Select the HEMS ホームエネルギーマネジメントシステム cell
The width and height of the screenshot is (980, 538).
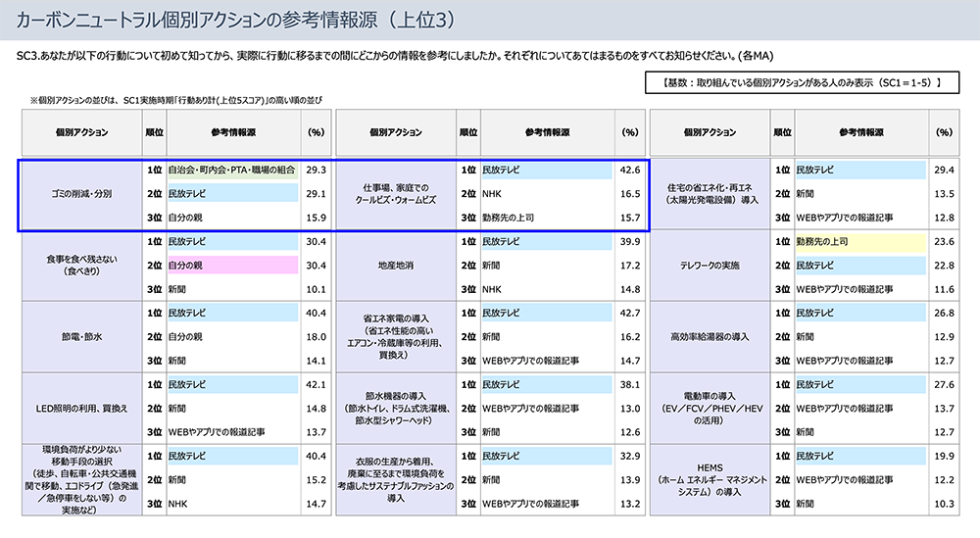point(710,480)
